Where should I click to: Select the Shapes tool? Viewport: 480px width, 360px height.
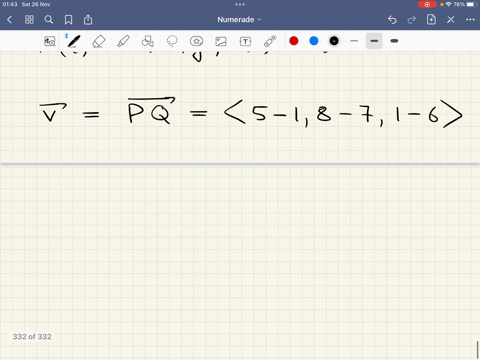[148, 41]
